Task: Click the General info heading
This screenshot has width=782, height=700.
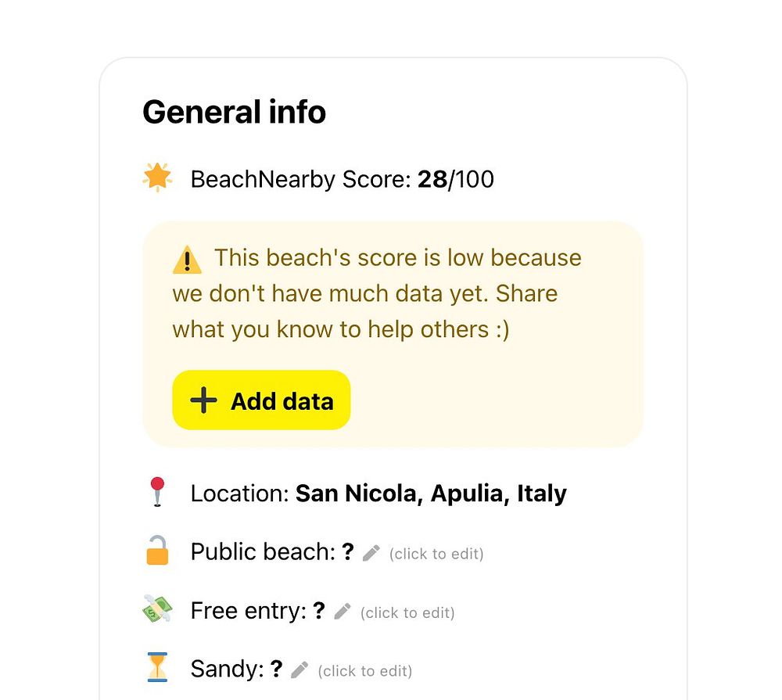Action: tap(234, 112)
